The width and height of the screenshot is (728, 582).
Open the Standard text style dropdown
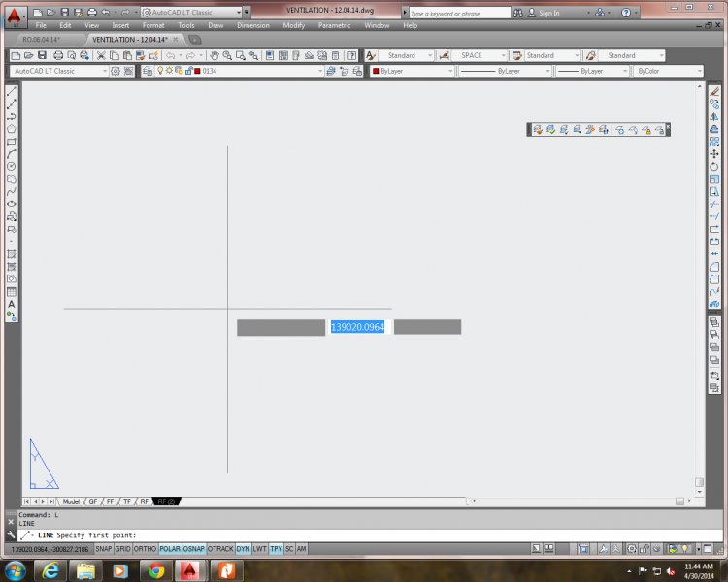click(x=406, y=55)
